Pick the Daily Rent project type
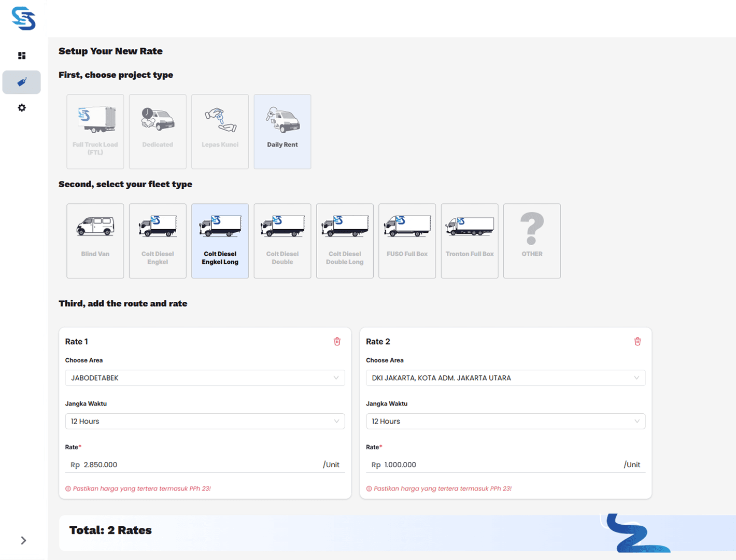Screen dimensions: 736x560 (x=282, y=131)
